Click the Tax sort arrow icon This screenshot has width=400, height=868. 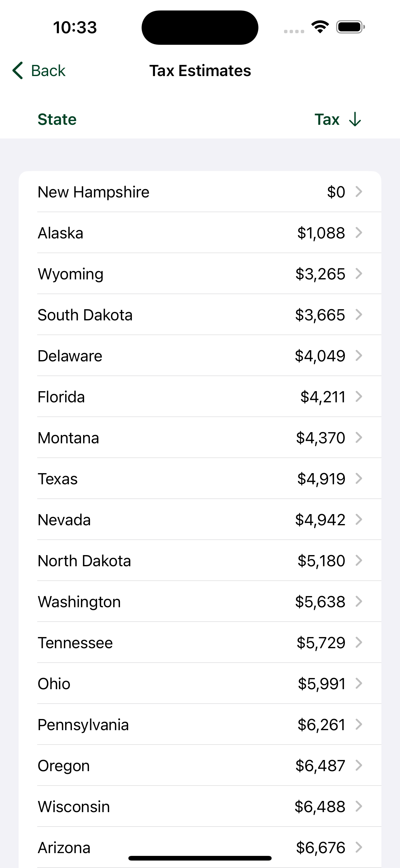[x=355, y=119]
